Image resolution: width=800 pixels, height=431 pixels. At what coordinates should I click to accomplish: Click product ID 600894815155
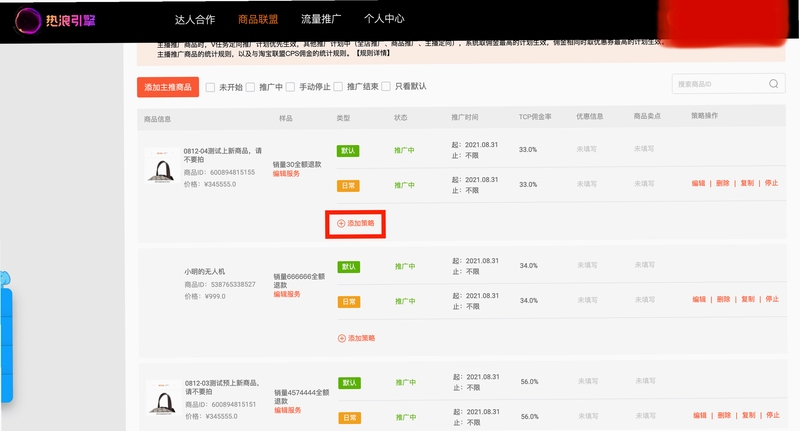pos(232,172)
